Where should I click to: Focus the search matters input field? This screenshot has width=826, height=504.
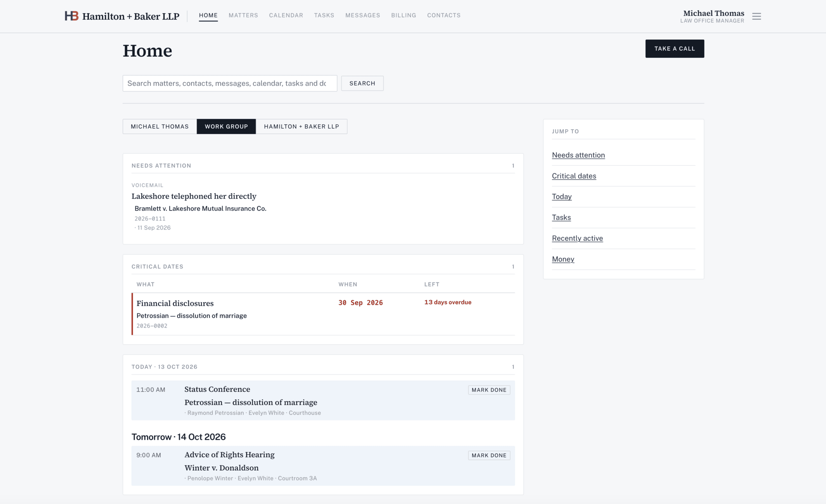coord(230,83)
